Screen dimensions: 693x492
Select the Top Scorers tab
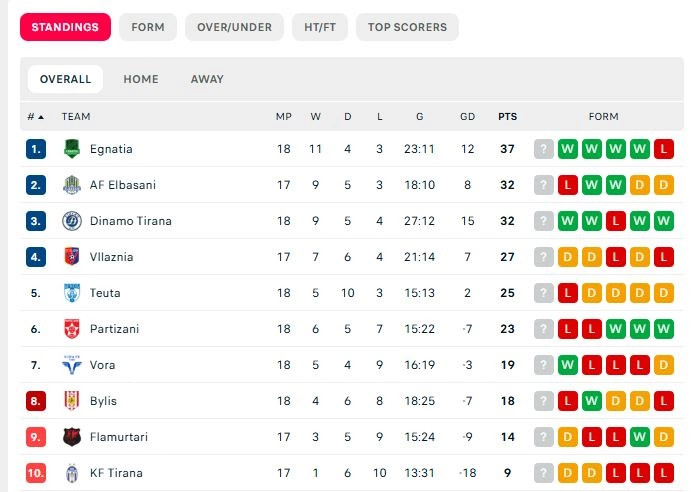(407, 27)
